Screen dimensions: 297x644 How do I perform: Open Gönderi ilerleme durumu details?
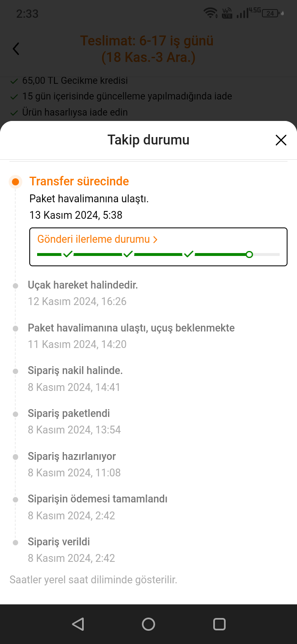click(94, 239)
